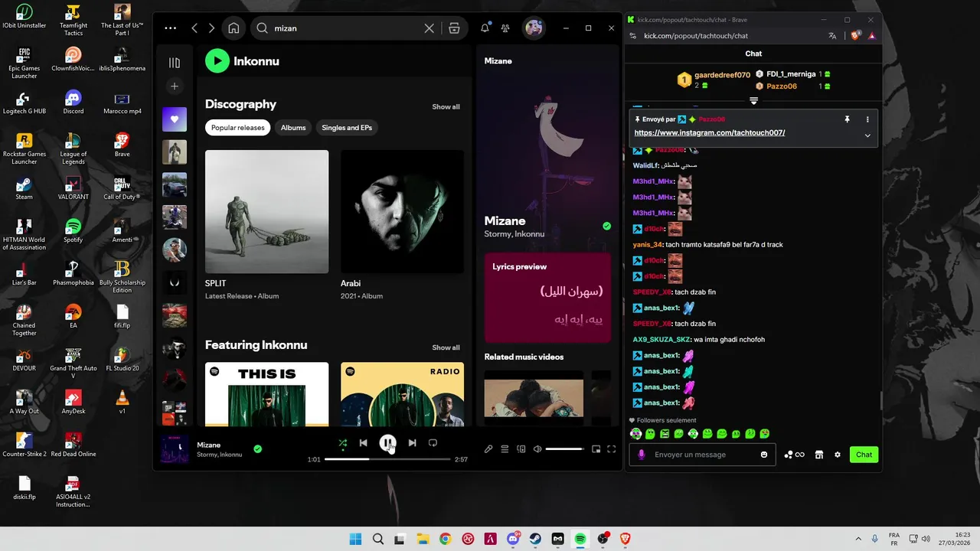Open the SPLIT album cover
This screenshot has width=980, height=551.
266,211
